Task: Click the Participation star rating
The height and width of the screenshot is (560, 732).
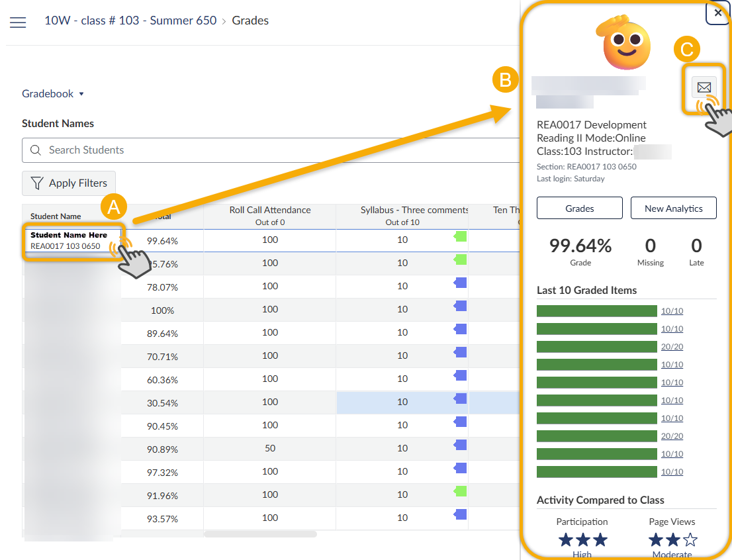Action: point(582,540)
